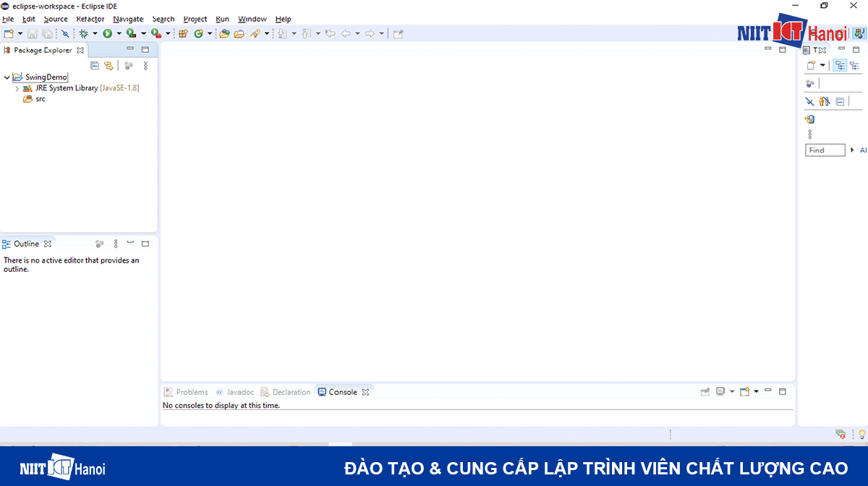This screenshot has width=868, height=486.
Task: Run the application using the green Run icon
Action: tap(106, 33)
